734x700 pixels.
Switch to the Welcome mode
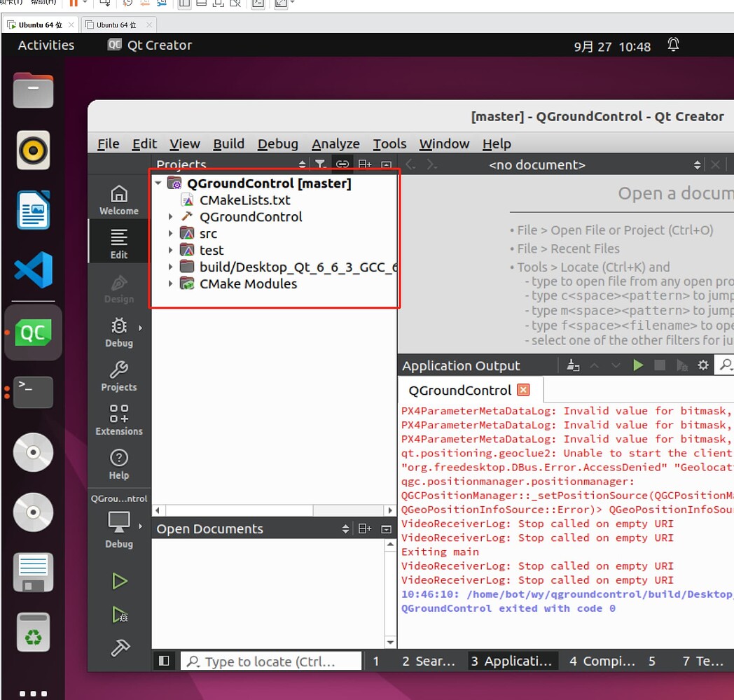[118, 197]
